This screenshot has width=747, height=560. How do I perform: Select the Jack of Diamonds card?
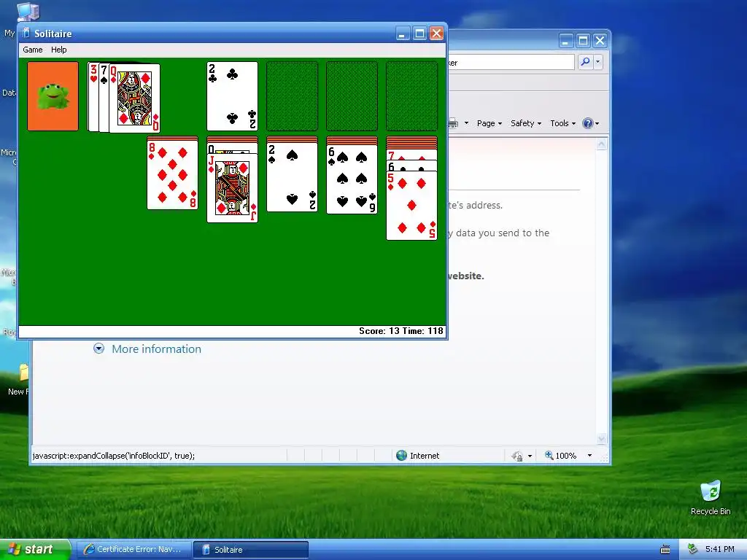[233, 188]
